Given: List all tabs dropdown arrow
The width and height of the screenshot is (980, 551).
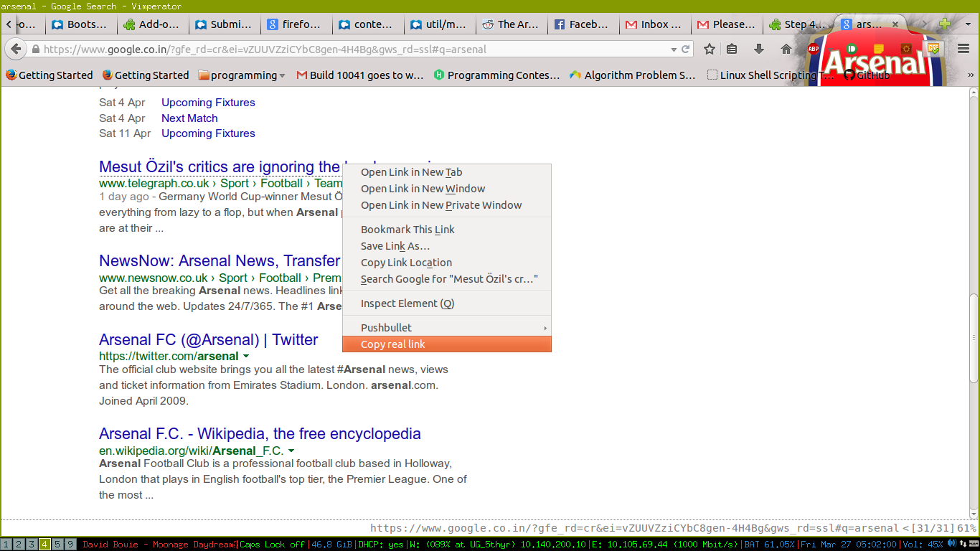Looking at the screenshot, I should pyautogui.click(x=969, y=24).
